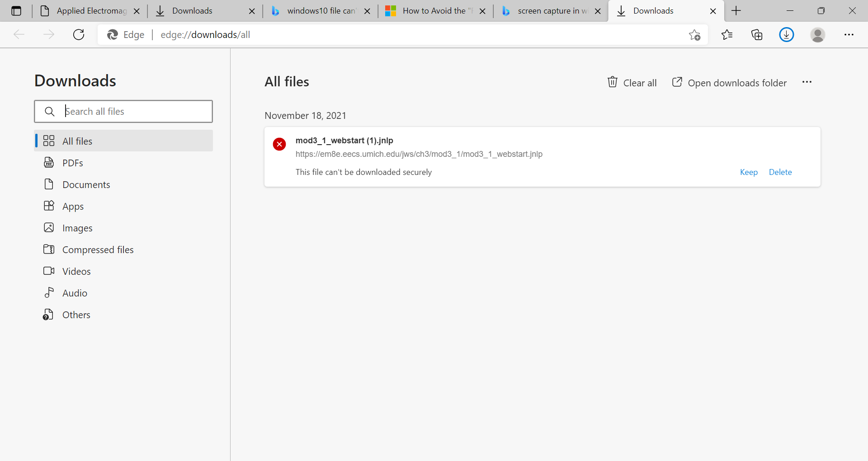Focus the Search all files field
This screenshot has height=461, width=868.
click(x=136, y=112)
